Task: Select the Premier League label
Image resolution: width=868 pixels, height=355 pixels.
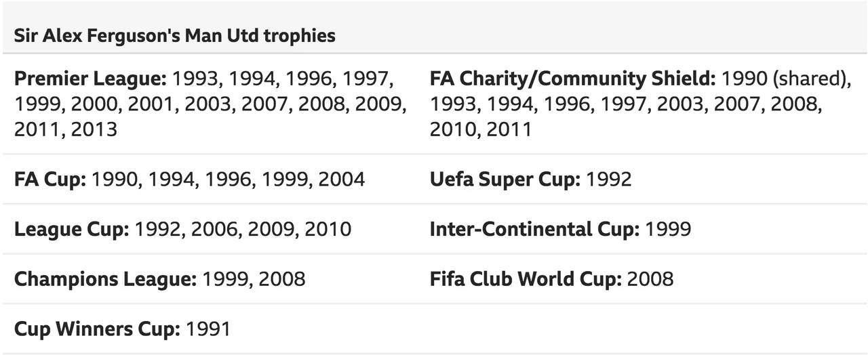Action: click(x=90, y=79)
